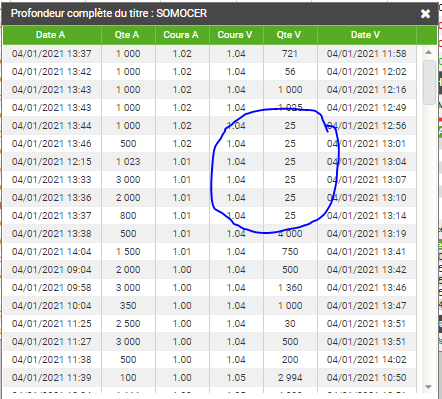Click the vertical scrollbar thumb

click(x=429, y=82)
